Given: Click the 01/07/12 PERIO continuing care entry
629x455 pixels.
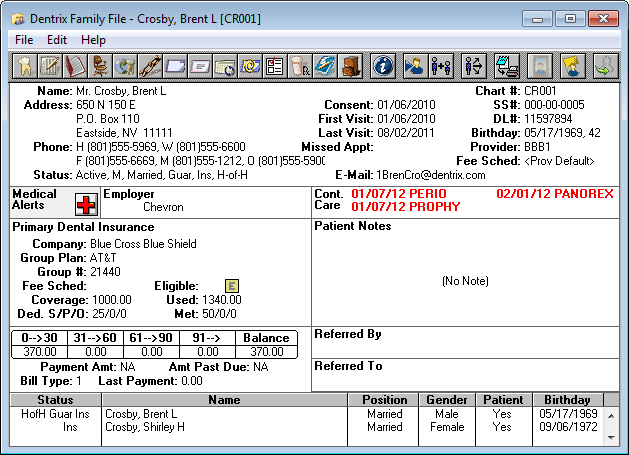Looking at the screenshot, I should point(399,194).
